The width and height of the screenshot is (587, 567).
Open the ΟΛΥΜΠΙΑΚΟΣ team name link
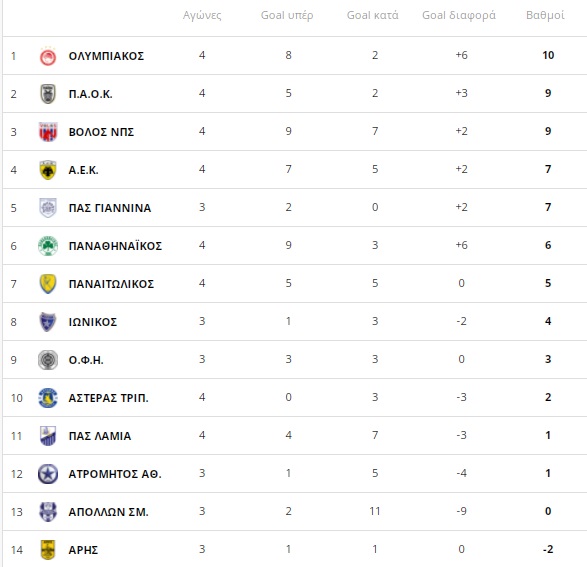coord(106,56)
